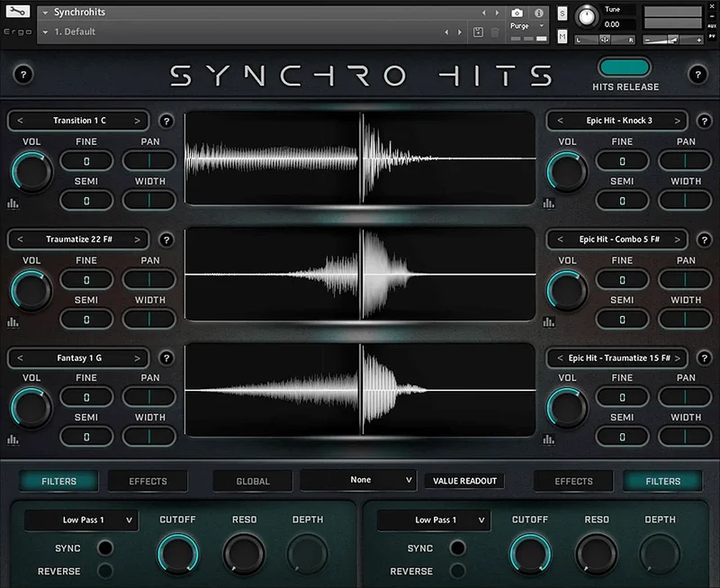The width and height of the screenshot is (720, 588).
Task: Switch to left Filters tab
Action: 58,481
